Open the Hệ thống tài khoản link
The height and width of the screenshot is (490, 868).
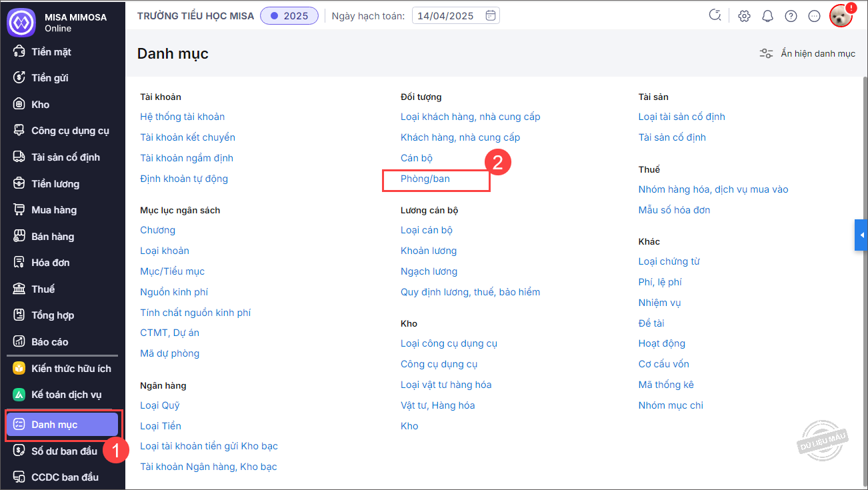point(182,117)
